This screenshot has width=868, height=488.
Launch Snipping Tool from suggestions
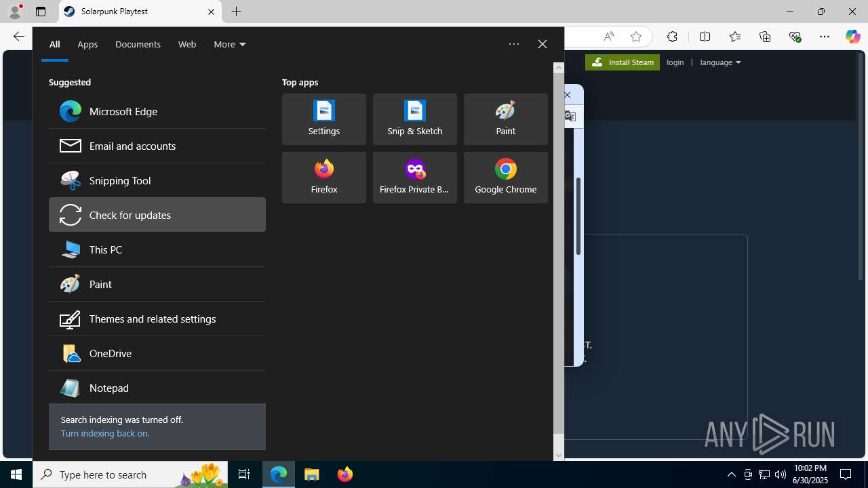pyautogui.click(x=157, y=180)
